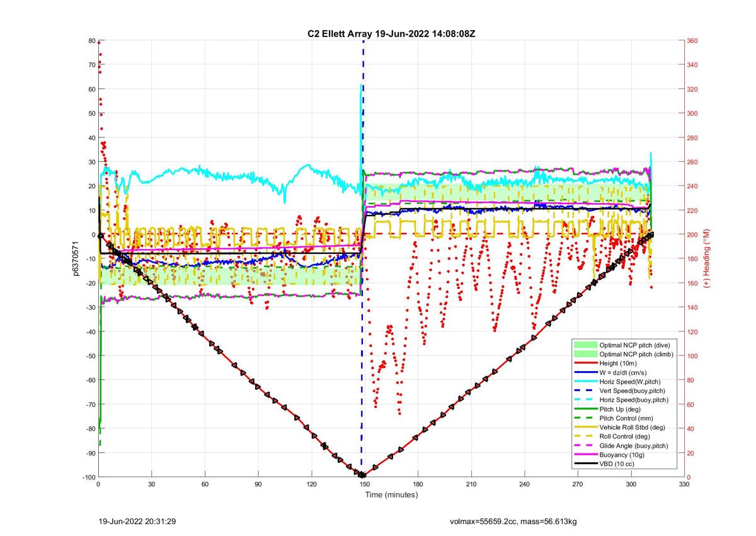Image resolution: width=756 pixels, height=536 pixels.
Task: Select x-axis tick label "270"
Action: coord(578,484)
